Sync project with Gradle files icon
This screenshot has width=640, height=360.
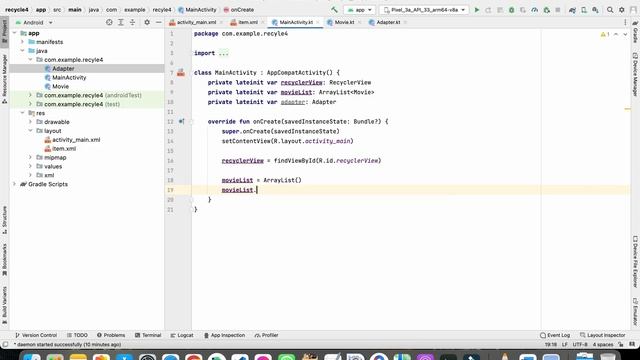pos(572,9)
